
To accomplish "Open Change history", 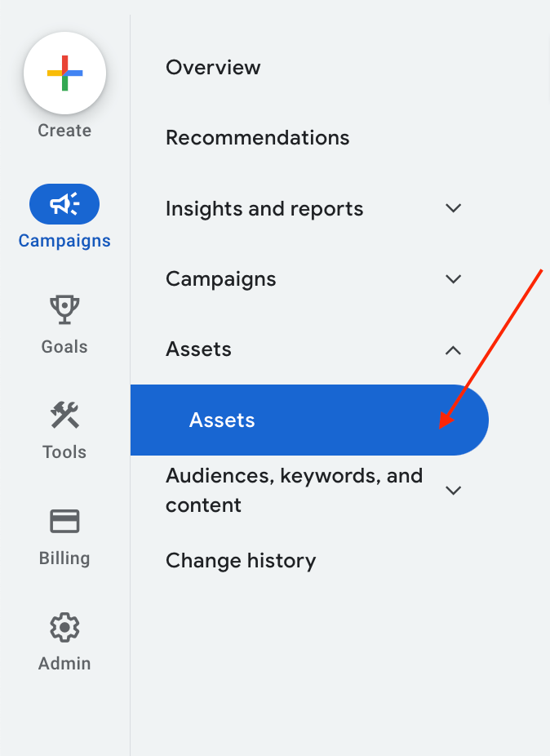I will click(241, 560).
